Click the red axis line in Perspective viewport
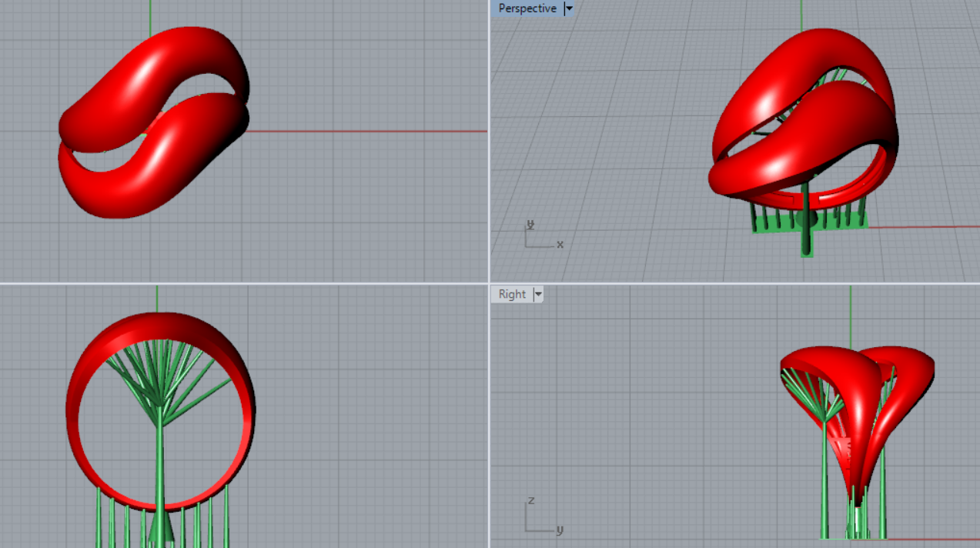 (924, 227)
